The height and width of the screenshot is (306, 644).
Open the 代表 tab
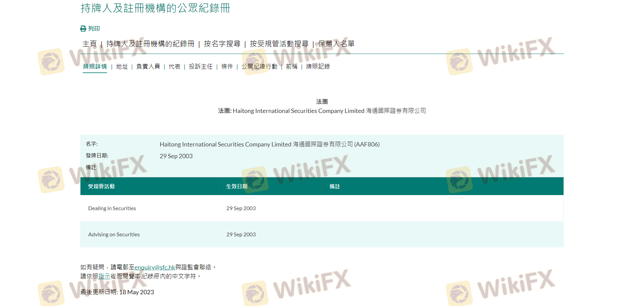click(x=174, y=67)
